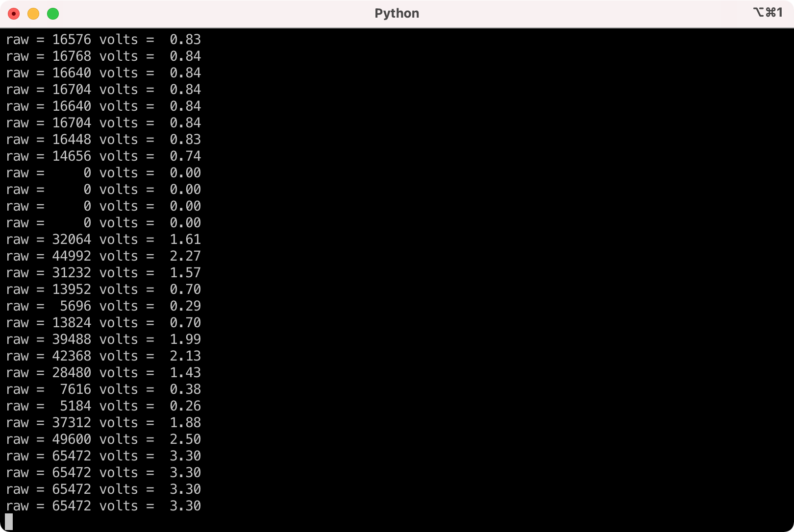Click the voltage reading 1.43
Image resolution: width=794 pixels, height=532 pixels.
tap(185, 373)
